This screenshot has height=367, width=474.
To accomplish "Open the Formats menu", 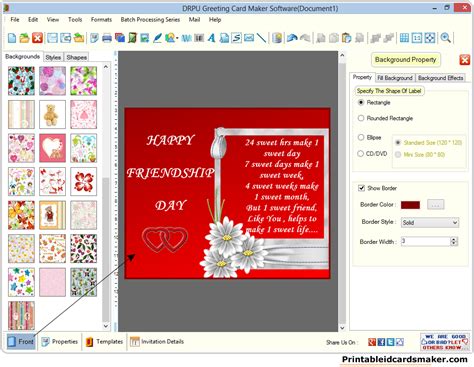I will click(101, 20).
